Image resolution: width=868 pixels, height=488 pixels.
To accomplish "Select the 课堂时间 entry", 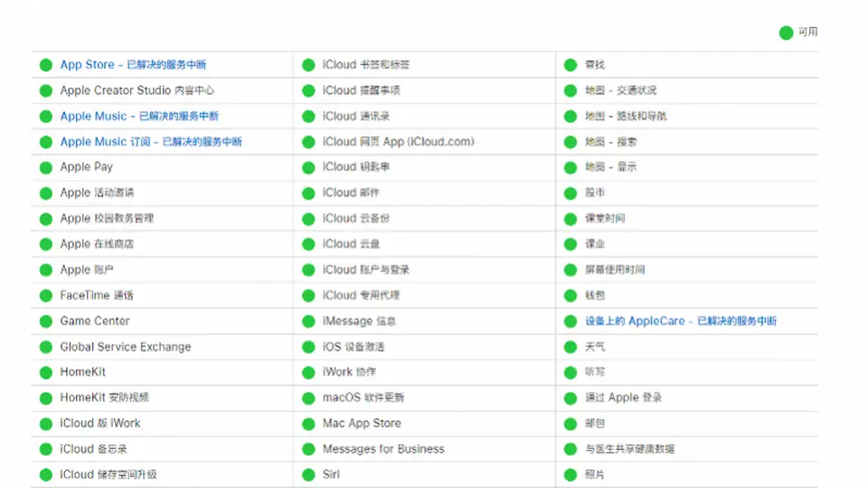I will [605, 219].
